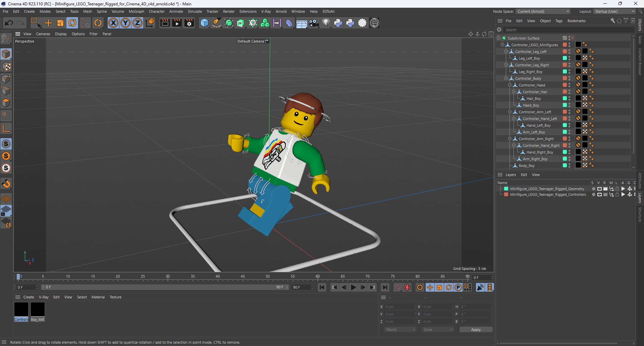
Task: Open the Arnold menu
Action: [281, 11]
